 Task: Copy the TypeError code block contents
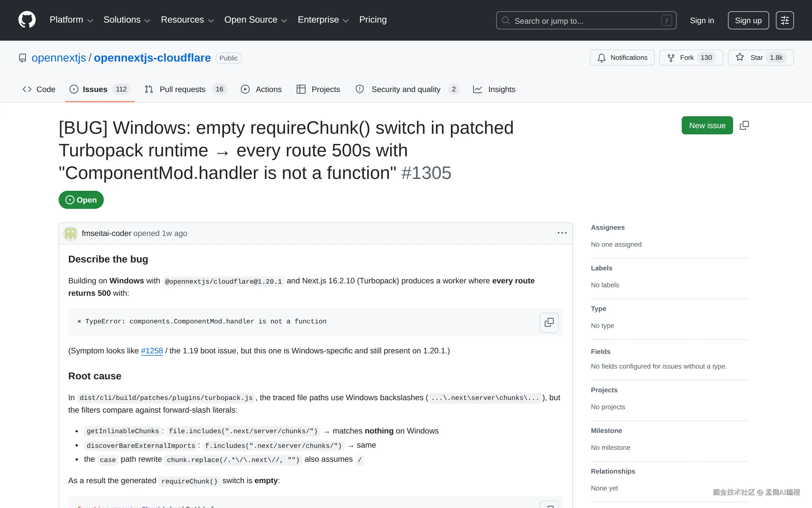click(x=549, y=323)
